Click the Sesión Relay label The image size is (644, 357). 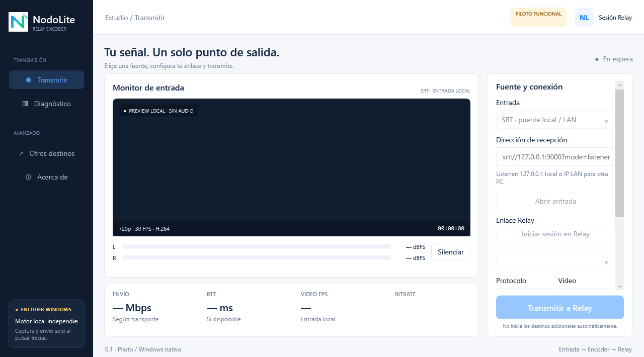(x=615, y=17)
